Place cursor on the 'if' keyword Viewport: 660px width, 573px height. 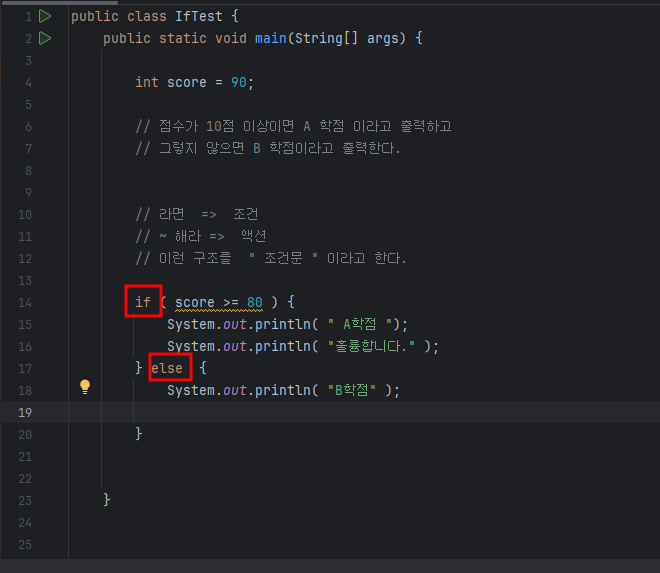pos(143,302)
